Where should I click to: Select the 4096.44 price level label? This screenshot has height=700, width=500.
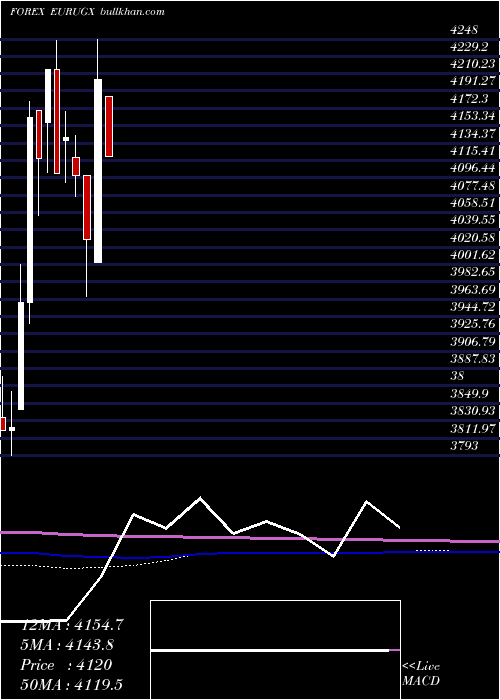click(473, 168)
